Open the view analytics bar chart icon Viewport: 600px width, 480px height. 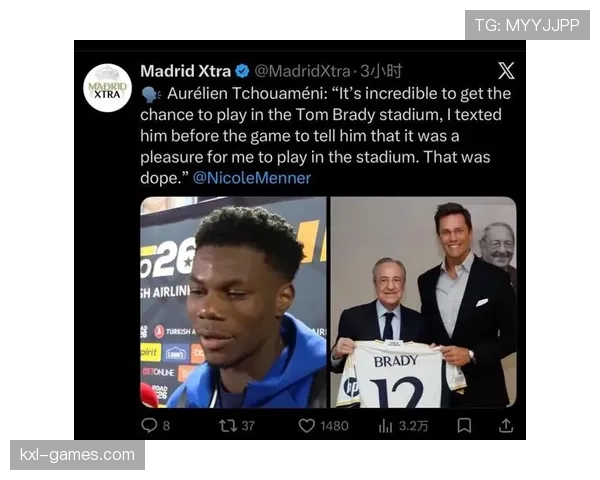(385, 425)
